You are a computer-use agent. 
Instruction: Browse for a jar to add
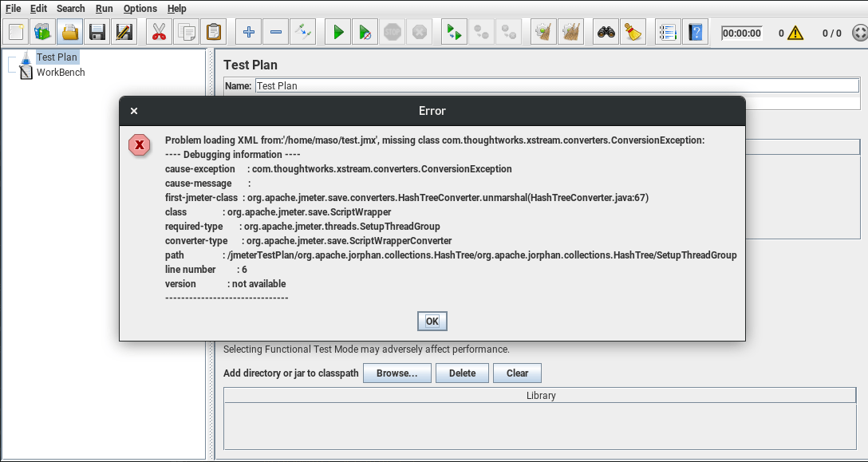click(x=397, y=373)
